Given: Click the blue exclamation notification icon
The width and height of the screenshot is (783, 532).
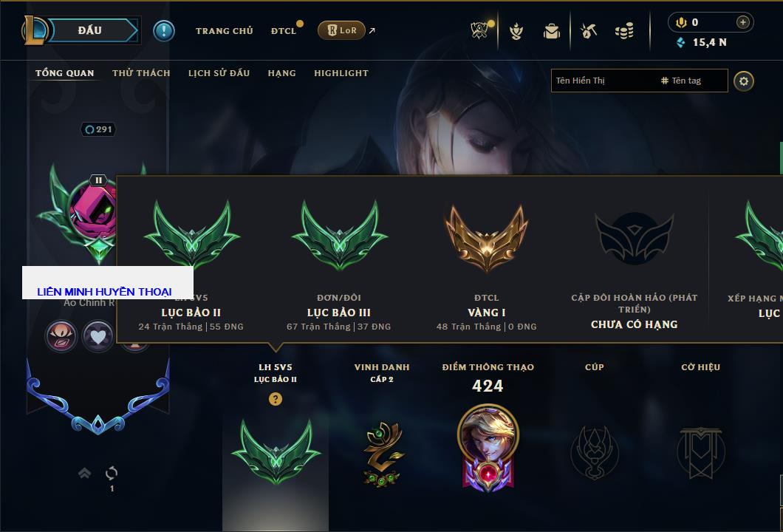Looking at the screenshot, I should pyautogui.click(x=164, y=31).
